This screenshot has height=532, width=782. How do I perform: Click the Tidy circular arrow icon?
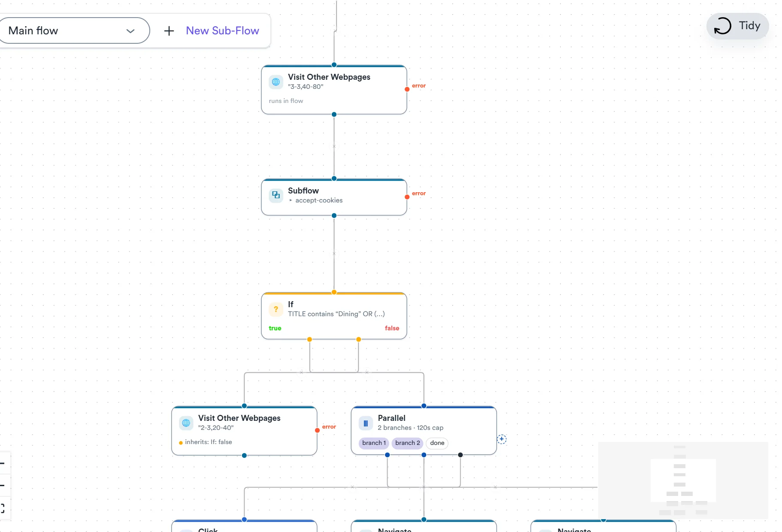[x=723, y=26]
